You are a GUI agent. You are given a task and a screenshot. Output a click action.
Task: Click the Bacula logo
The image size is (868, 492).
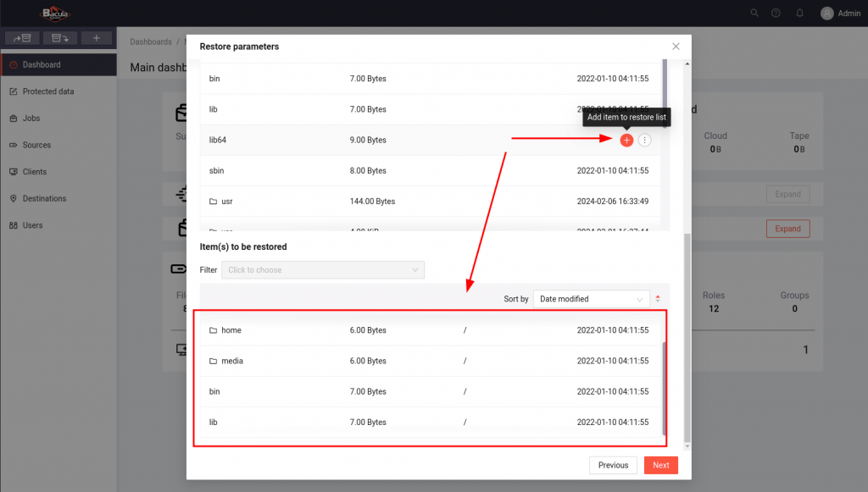click(57, 13)
